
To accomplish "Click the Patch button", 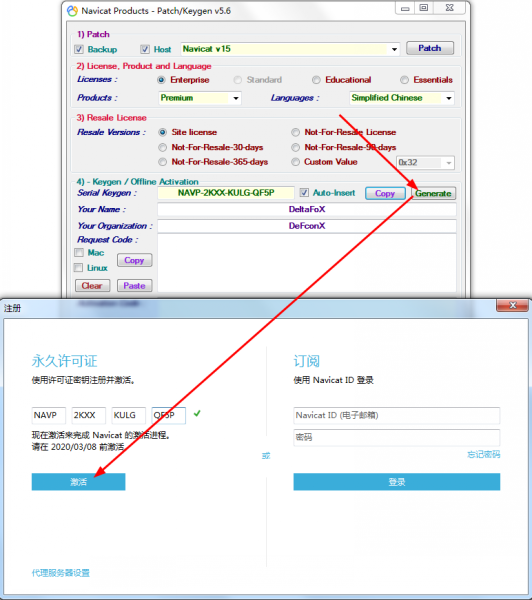I will pos(430,48).
